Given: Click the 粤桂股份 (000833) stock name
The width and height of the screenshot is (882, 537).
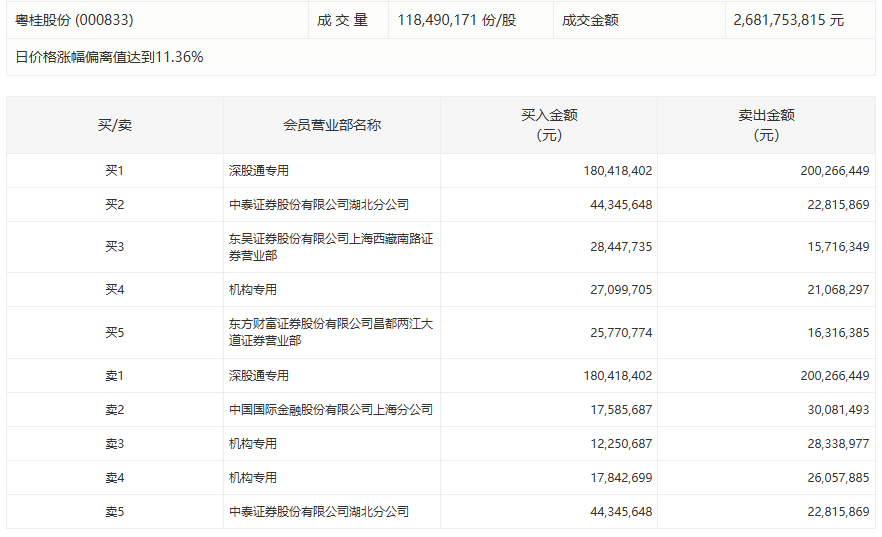Looking at the screenshot, I should (x=75, y=20).
